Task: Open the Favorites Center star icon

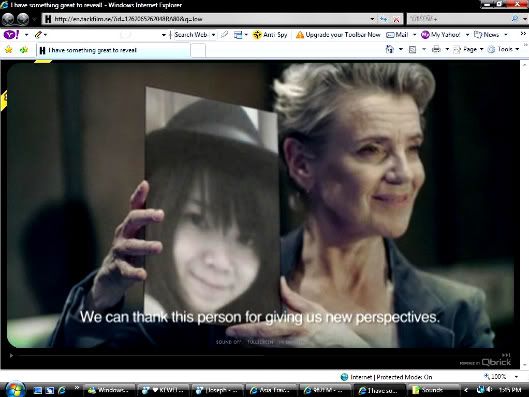Action: [x=8, y=50]
